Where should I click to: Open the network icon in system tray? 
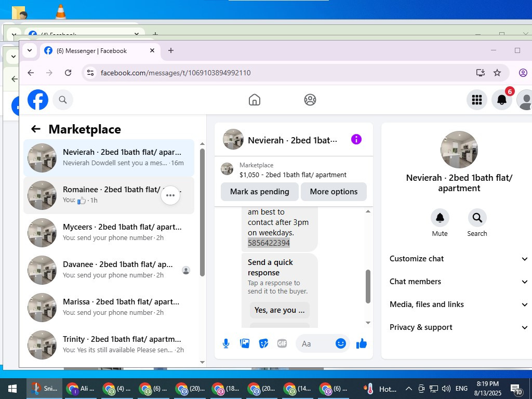[434, 389]
